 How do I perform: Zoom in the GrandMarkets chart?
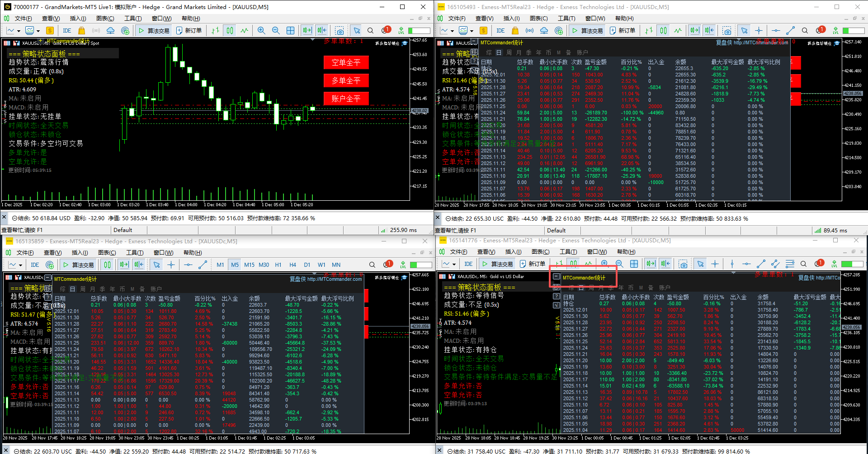tap(261, 30)
